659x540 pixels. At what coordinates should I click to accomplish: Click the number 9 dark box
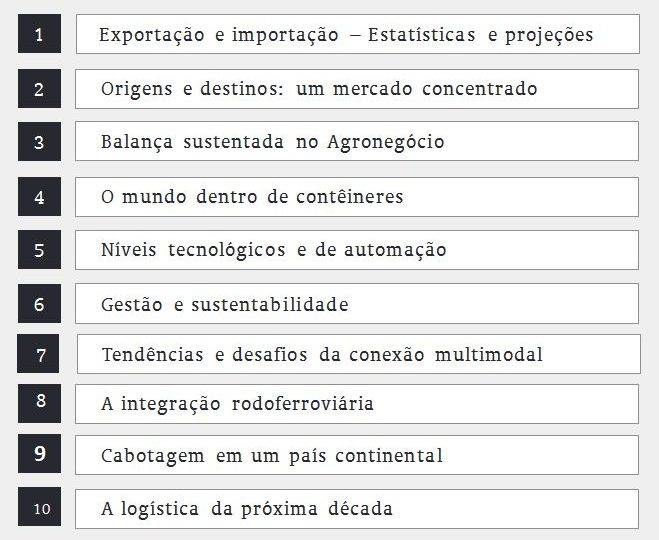(39, 453)
